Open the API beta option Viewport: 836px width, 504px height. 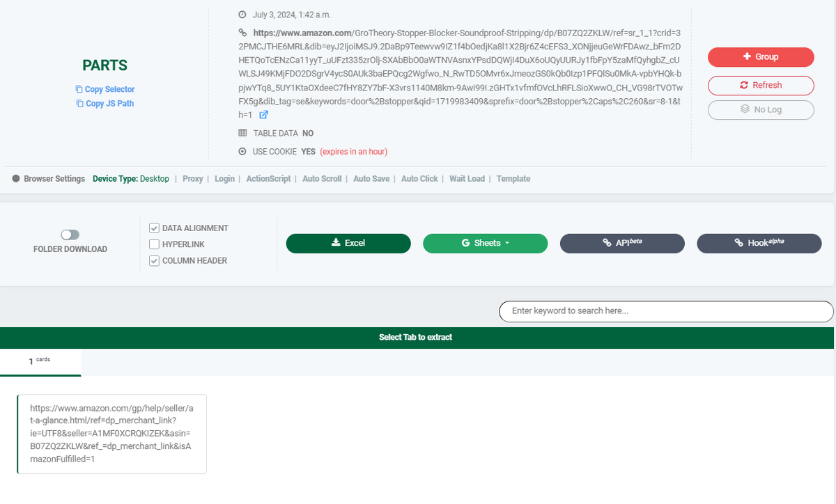622,243
